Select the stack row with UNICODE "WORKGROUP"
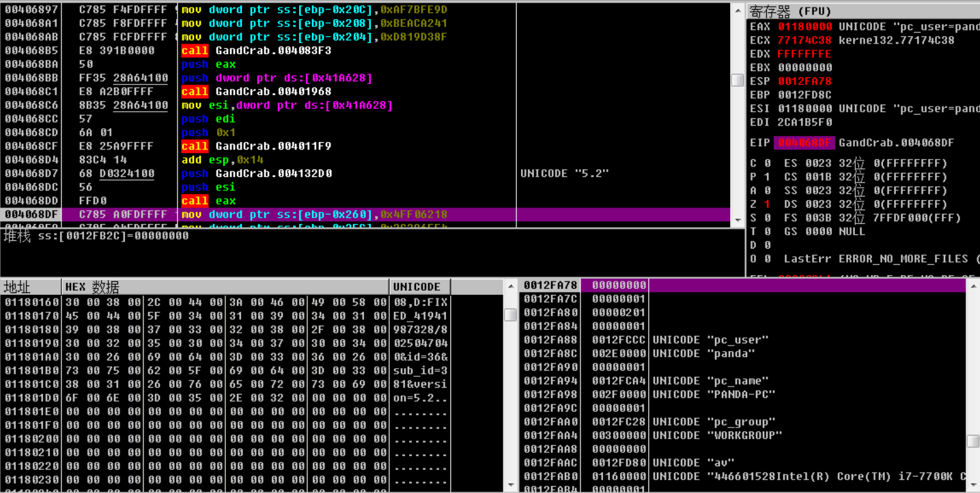Viewport: 980px width, 493px height. (x=743, y=436)
